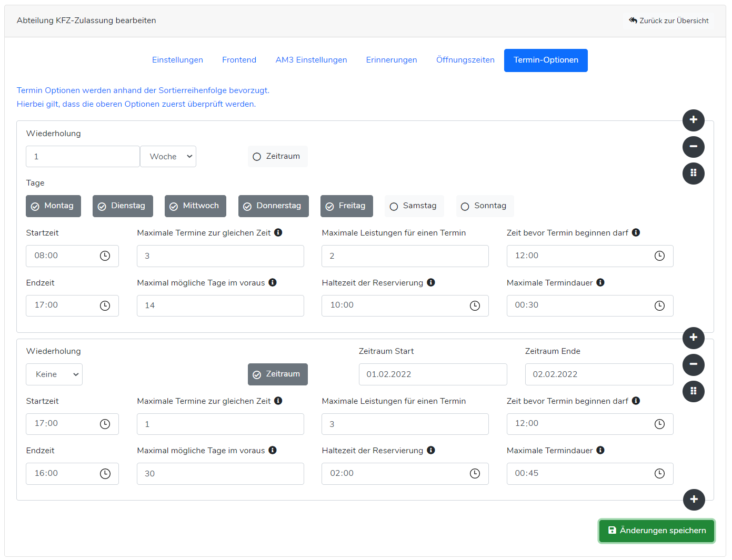Open AM3 Einstellungen tab
This screenshot has width=732, height=560.
coord(312,60)
